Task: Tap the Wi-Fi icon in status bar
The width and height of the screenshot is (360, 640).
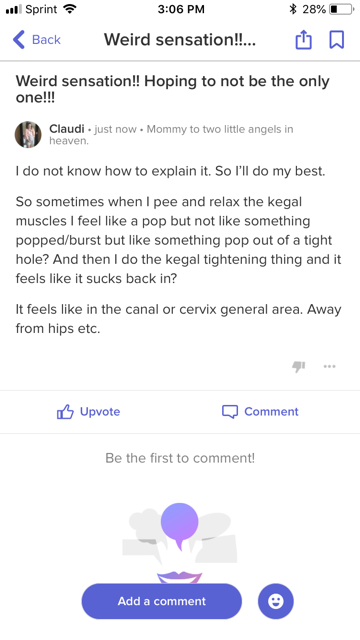Action: point(70,9)
